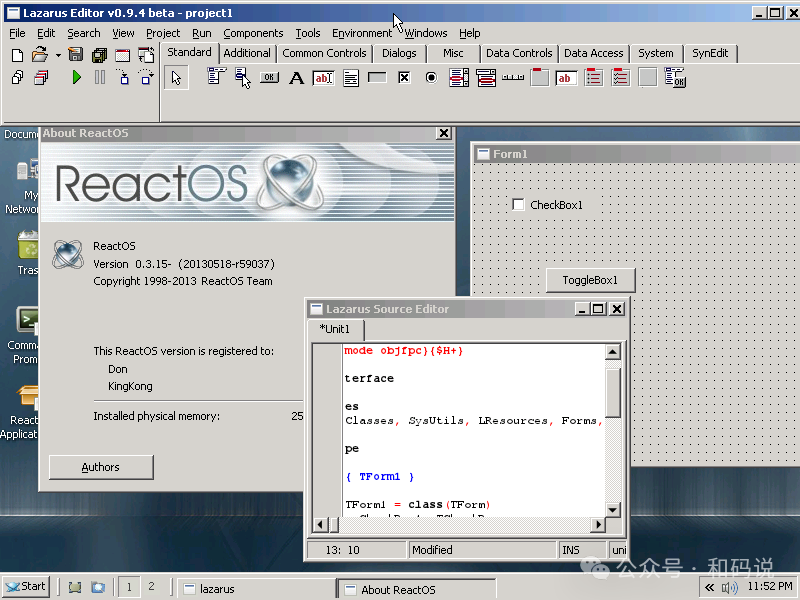Click the green Run arrow
The image size is (800, 600).
[x=77, y=78]
